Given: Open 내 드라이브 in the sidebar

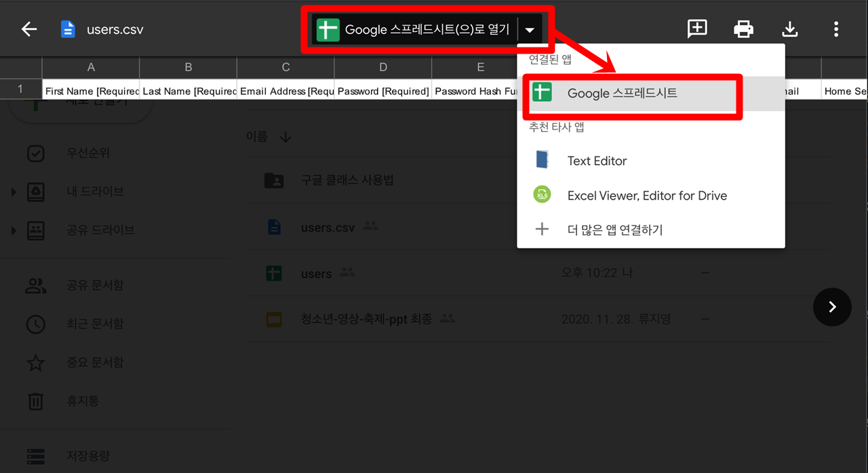Looking at the screenshot, I should [95, 192].
